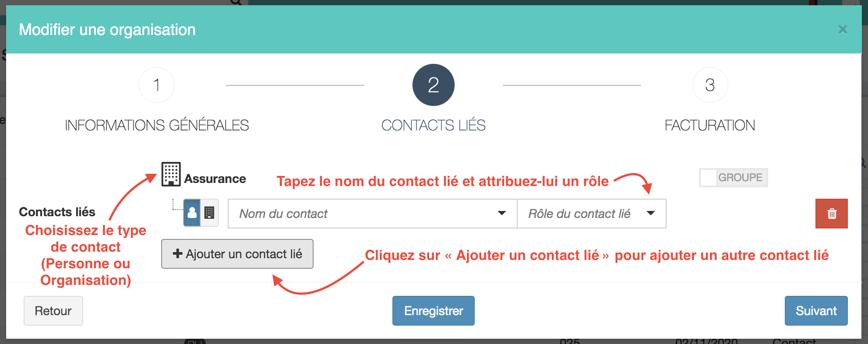Delete the linked contact with trash icon
868x344 pixels.
831,214
